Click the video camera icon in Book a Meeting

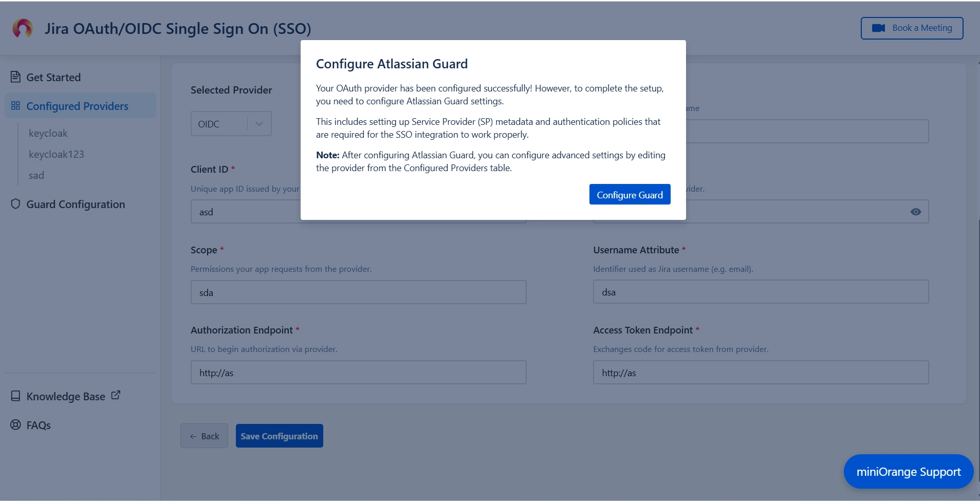tap(879, 28)
